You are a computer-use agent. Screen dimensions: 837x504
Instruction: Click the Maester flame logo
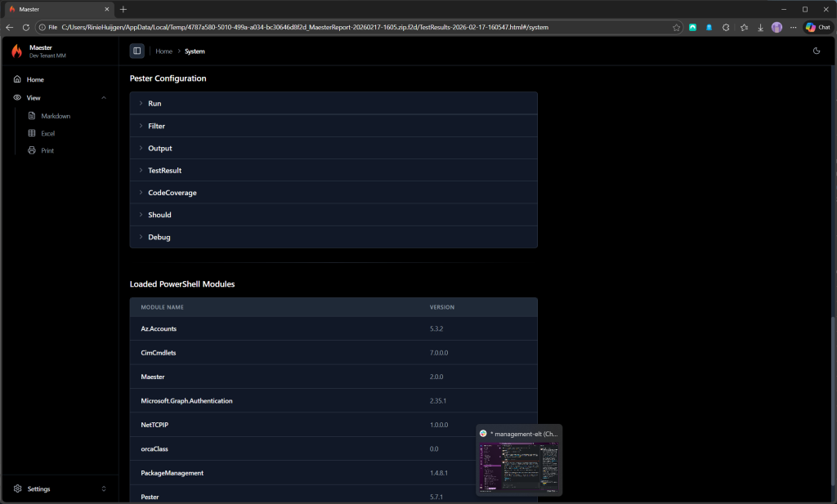(x=17, y=51)
